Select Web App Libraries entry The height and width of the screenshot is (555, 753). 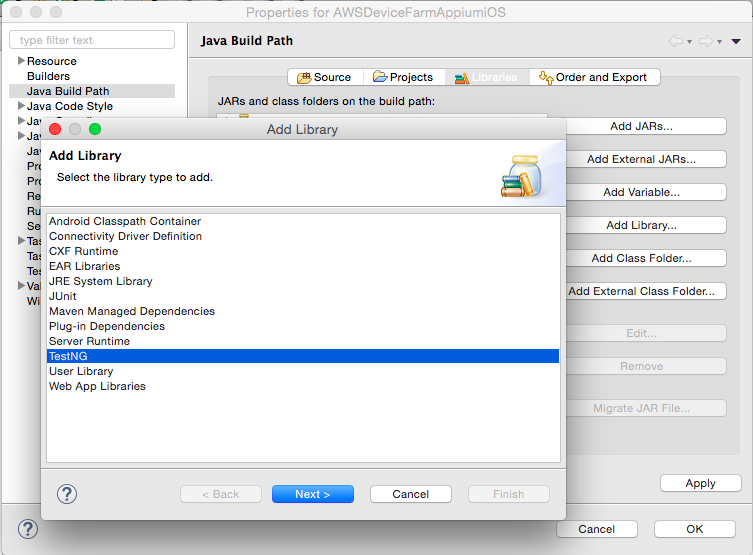[303, 386]
